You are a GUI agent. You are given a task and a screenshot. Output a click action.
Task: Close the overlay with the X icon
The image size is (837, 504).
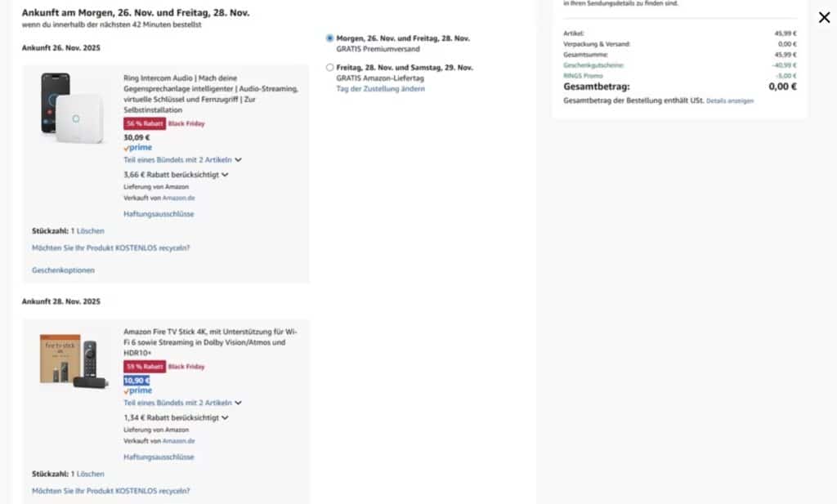click(824, 18)
